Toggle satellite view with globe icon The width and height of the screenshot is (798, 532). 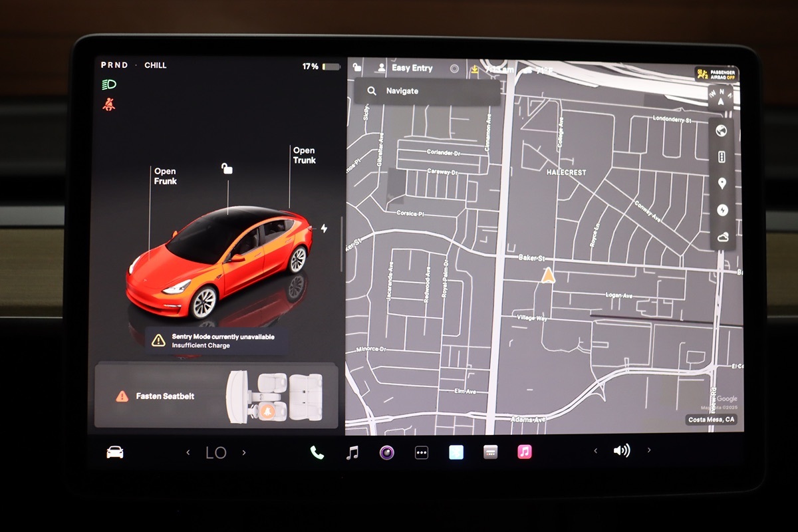pyautogui.click(x=722, y=130)
